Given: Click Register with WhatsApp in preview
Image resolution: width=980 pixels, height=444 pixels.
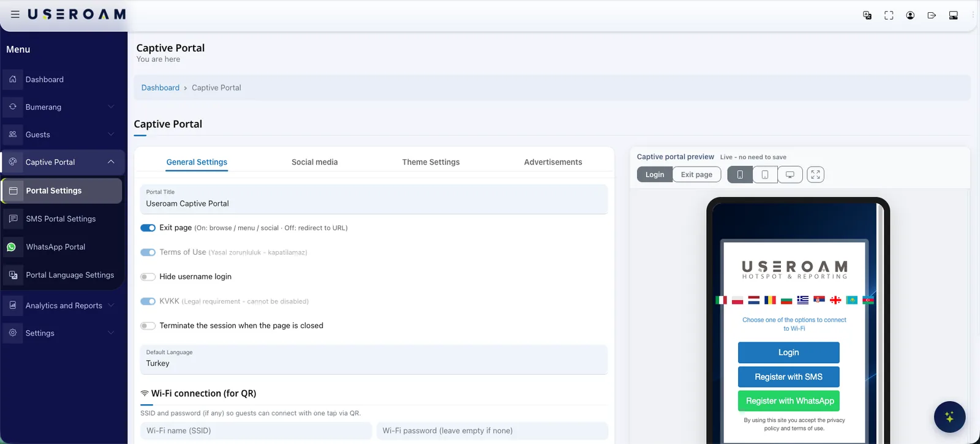Looking at the screenshot, I should (788, 401).
